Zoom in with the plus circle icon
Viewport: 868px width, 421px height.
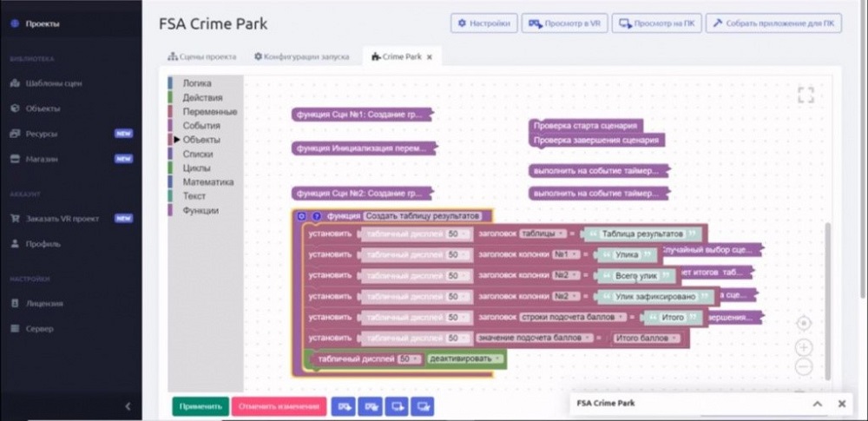tap(804, 346)
